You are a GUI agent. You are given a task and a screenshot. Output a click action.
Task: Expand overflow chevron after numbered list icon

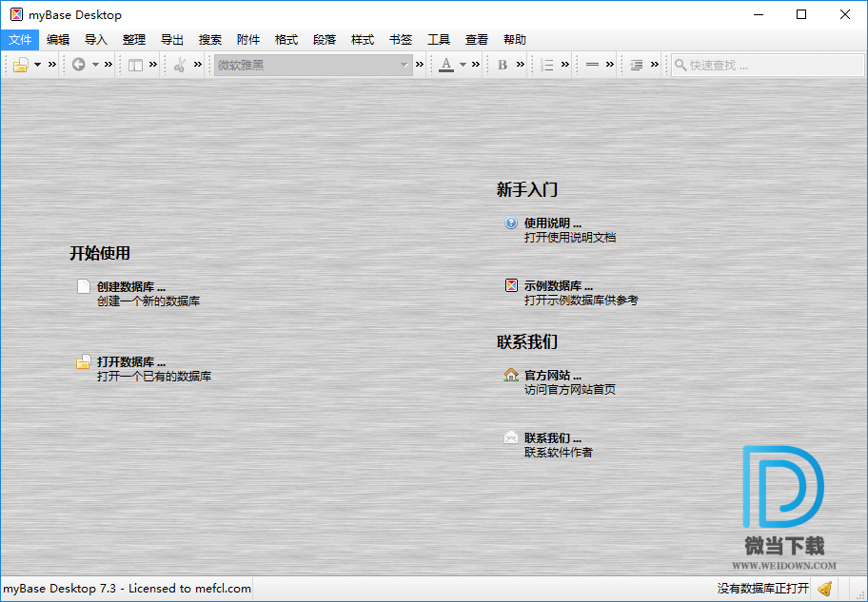[565, 64]
